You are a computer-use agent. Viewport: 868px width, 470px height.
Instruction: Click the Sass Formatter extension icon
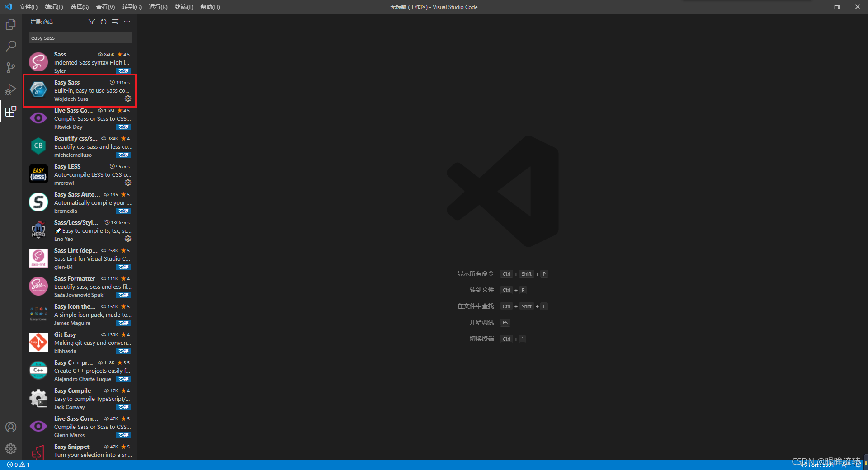click(38, 286)
